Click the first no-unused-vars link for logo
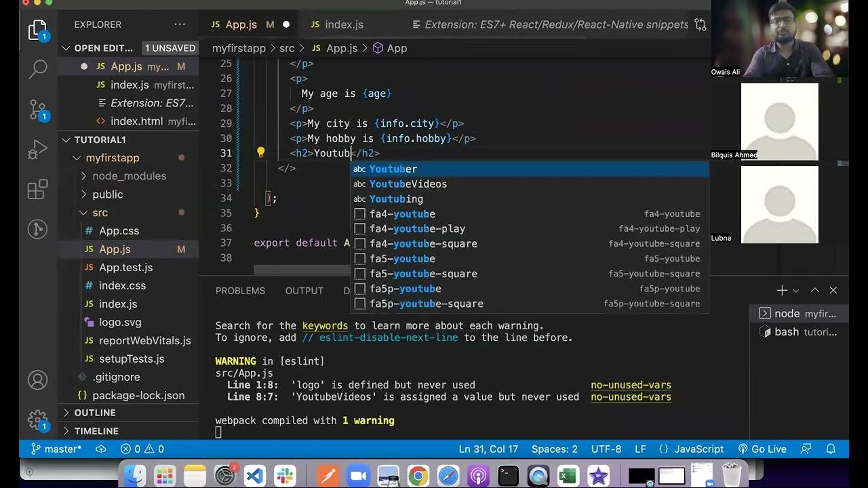 coord(631,385)
